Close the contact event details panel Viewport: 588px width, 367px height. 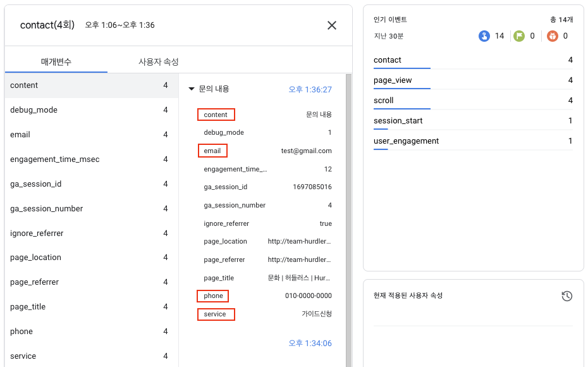click(332, 25)
